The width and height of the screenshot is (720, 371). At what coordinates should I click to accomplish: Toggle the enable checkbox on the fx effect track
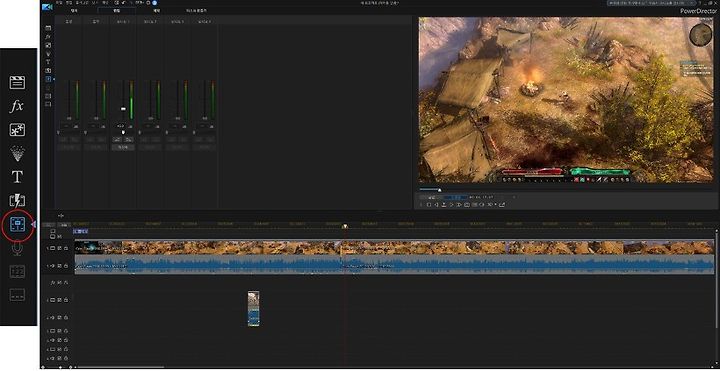pyautogui.click(x=59, y=283)
